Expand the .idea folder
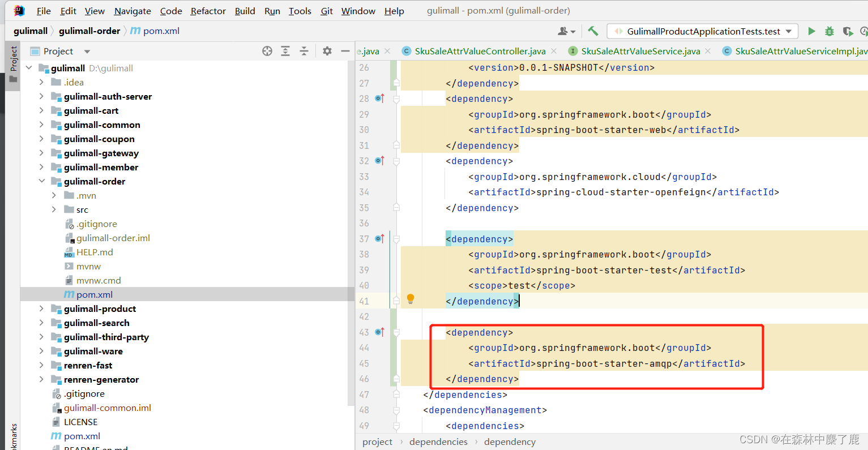 (x=41, y=82)
